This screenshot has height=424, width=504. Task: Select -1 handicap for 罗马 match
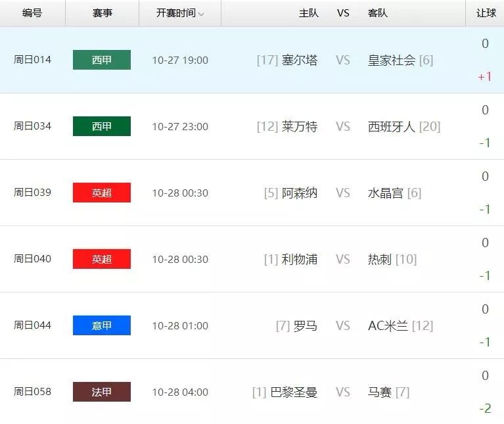485,342
